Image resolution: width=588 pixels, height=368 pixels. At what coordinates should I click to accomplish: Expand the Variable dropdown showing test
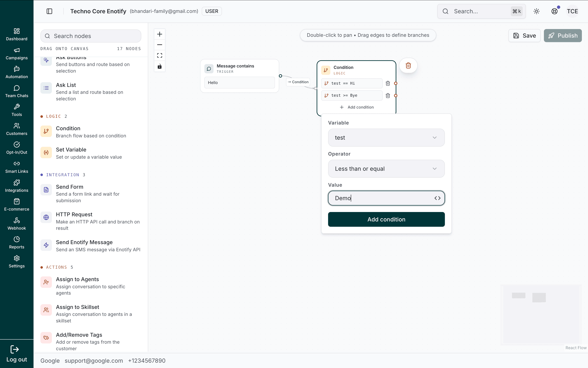click(386, 138)
